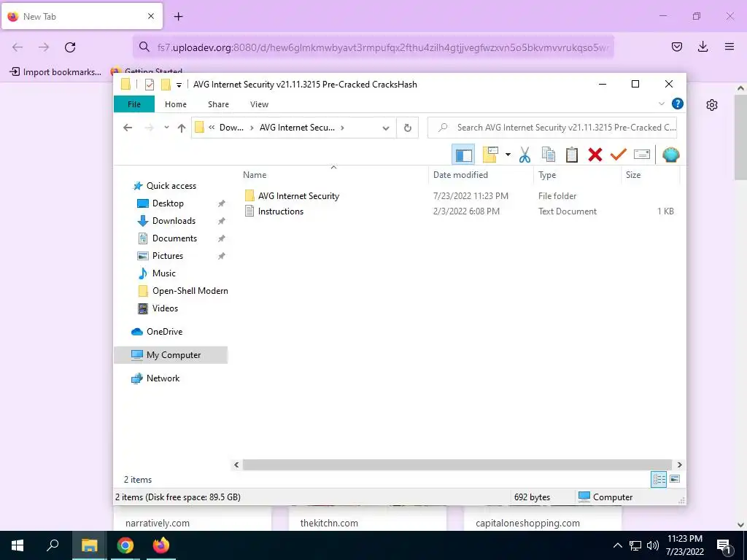
Task: Click the new folder toolbar icon
Action: click(x=490, y=155)
